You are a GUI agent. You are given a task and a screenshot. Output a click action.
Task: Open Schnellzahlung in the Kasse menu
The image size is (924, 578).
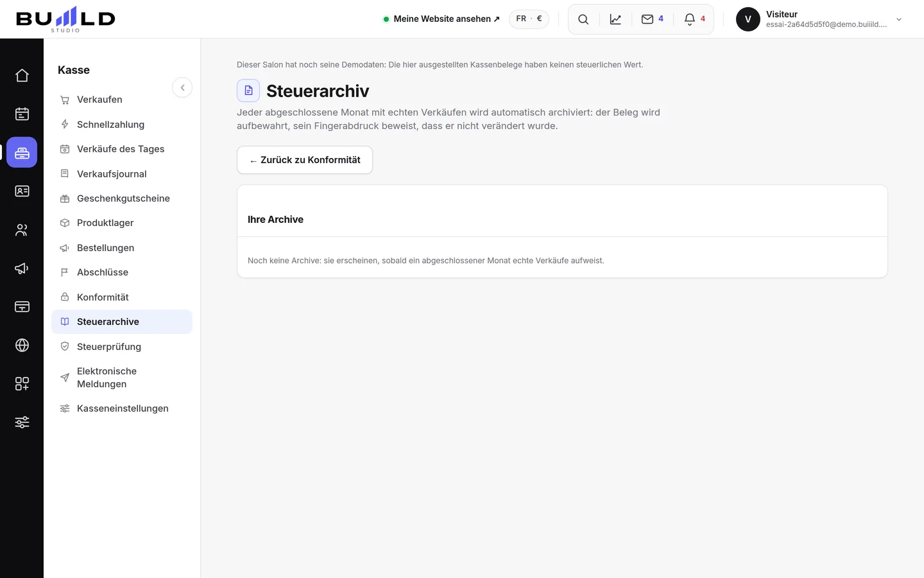point(122,125)
